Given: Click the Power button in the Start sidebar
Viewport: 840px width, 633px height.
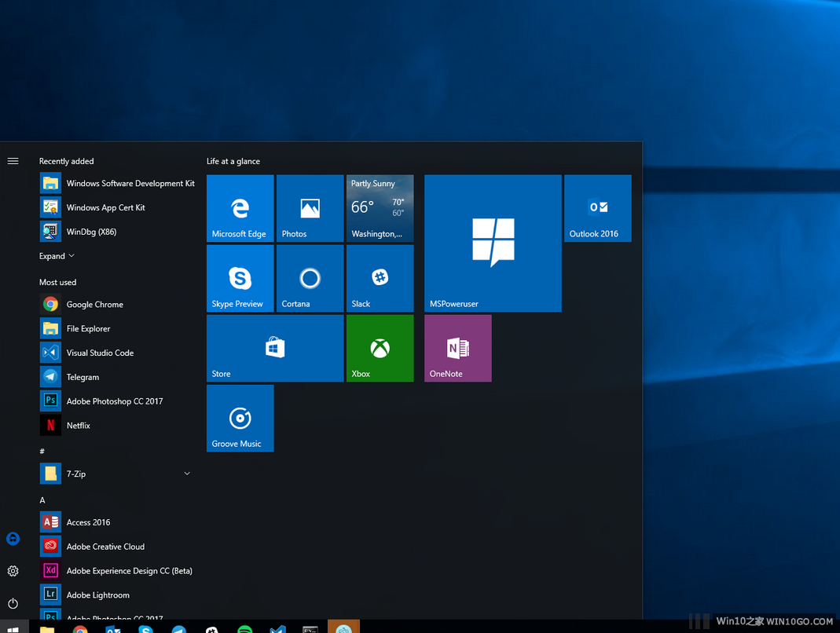Looking at the screenshot, I should 13,603.
